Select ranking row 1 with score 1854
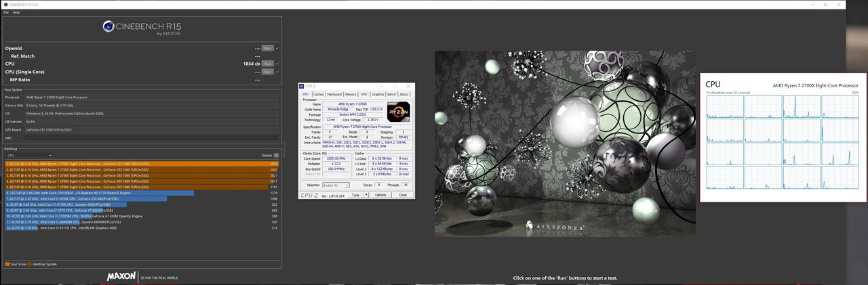868x285 pixels. [x=142, y=164]
